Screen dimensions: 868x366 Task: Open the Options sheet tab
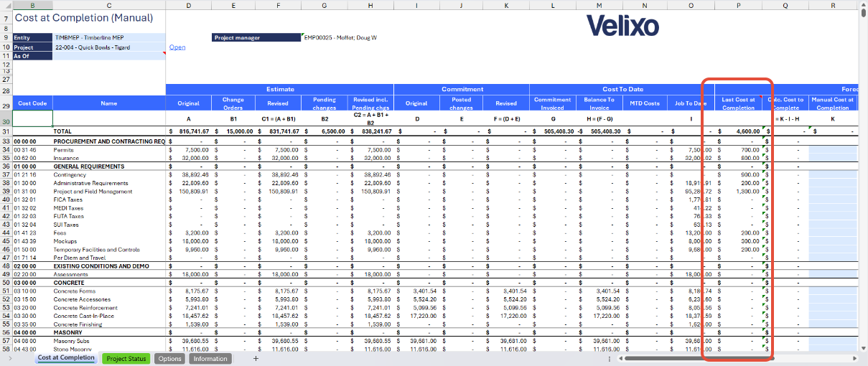169,358
